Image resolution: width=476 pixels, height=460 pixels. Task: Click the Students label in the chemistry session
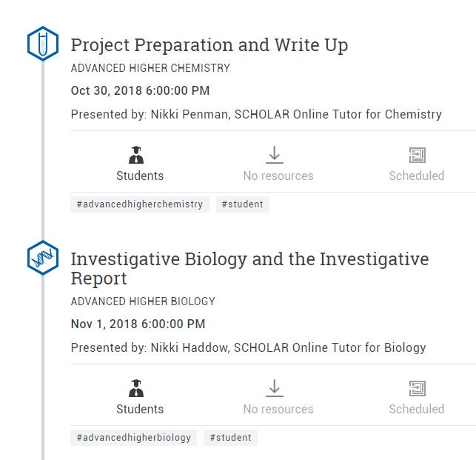pos(140,176)
